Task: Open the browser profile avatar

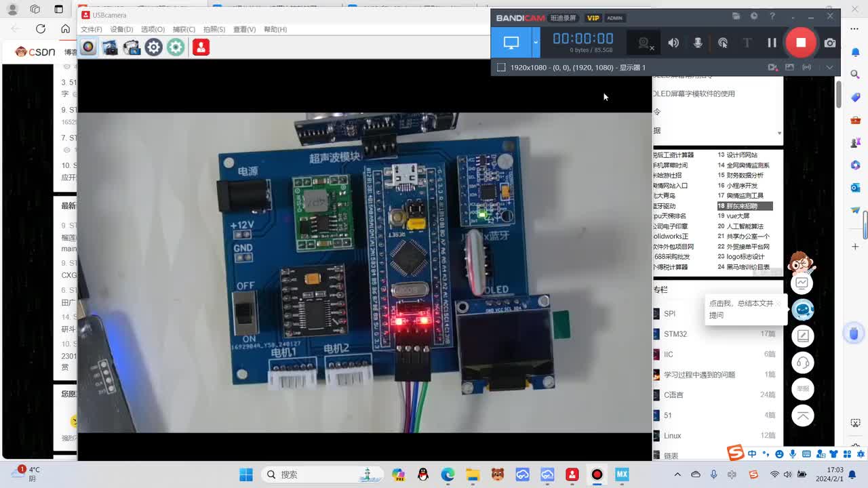Action: [x=12, y=9]
